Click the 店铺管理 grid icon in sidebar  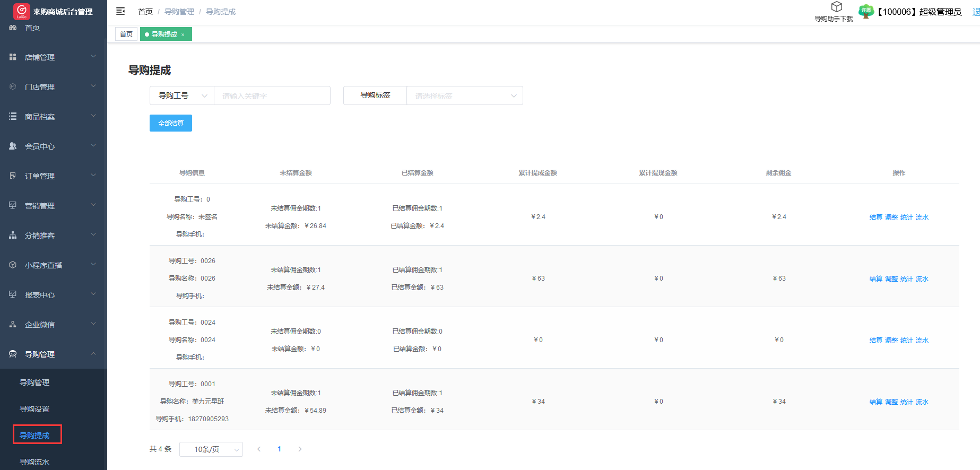13,57
